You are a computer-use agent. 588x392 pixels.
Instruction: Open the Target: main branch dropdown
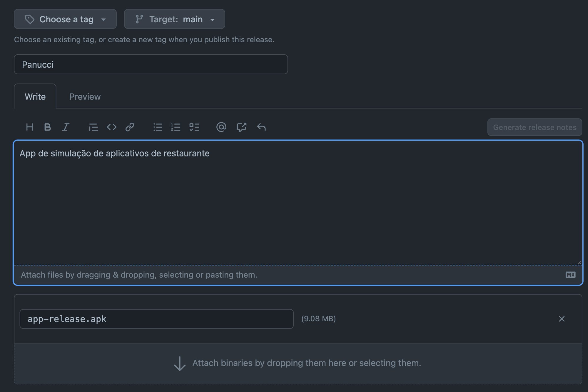pyautogui.click(x=174, y=19)
